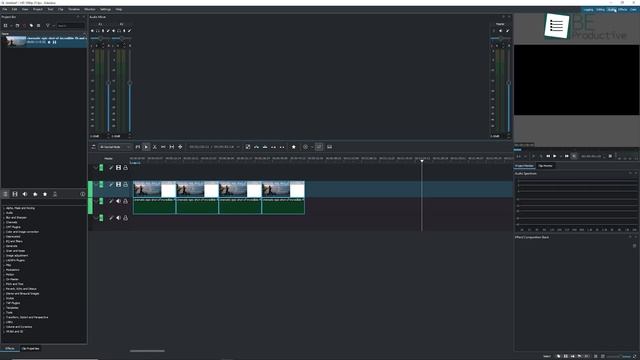Adjust the A1 volume fader in Audio Mixer
Screen dimensions: 640x360
[109, 83]
